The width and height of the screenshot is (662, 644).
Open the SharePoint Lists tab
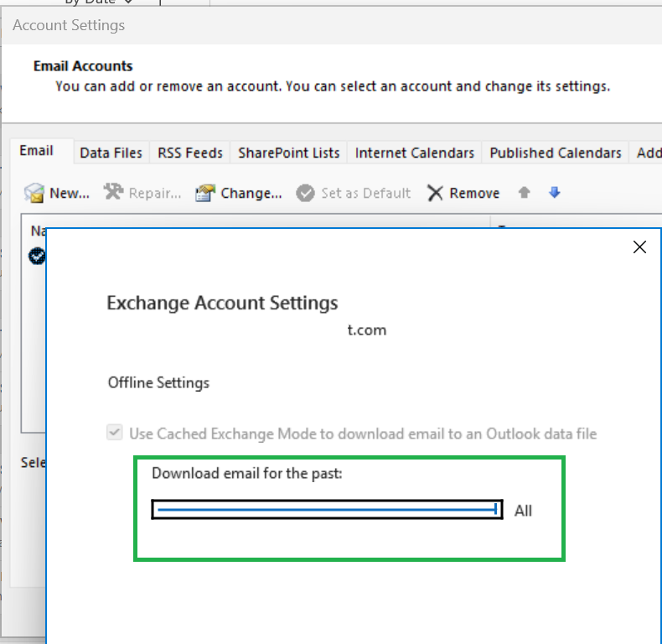coord(289,153)
